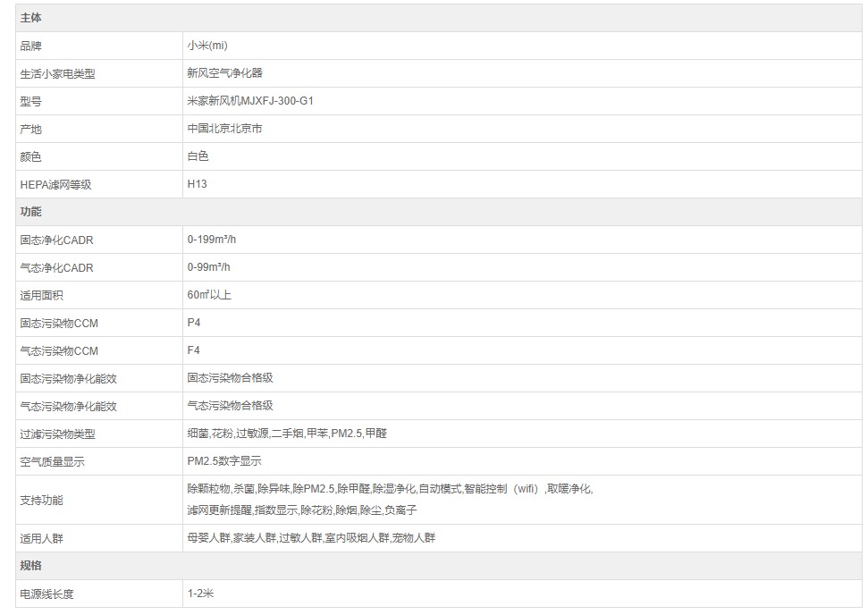This screenshot has height=615, width=868.
Task: Click the F4 CCM value
Action: pyautogui.click(x=194, y=350)
